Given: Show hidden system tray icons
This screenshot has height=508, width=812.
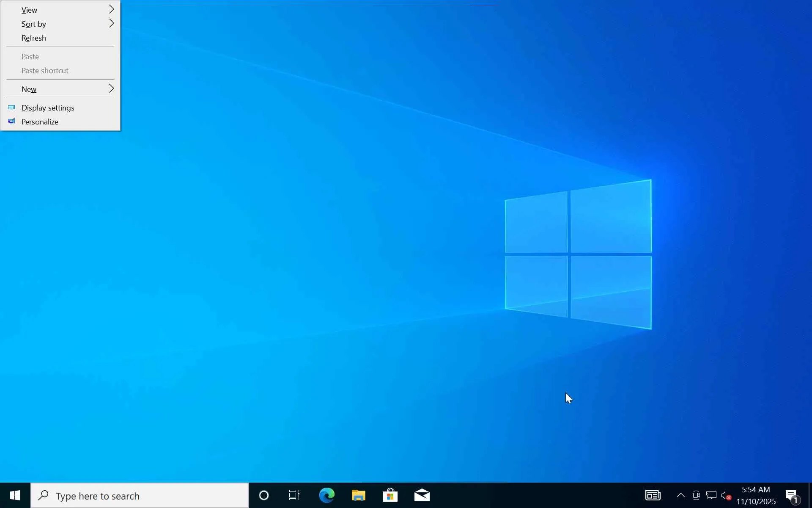Looking at the screenshot, I should (x=680, y=495).
